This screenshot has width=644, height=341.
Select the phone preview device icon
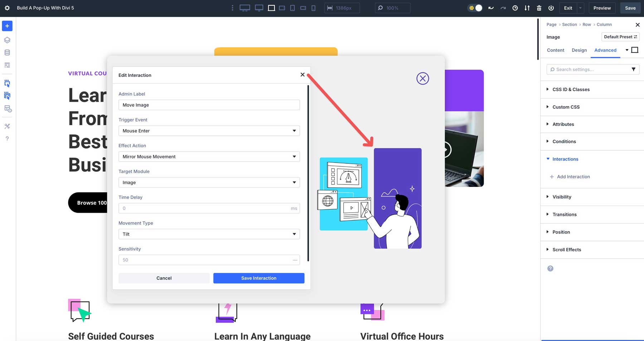[313, 8]
